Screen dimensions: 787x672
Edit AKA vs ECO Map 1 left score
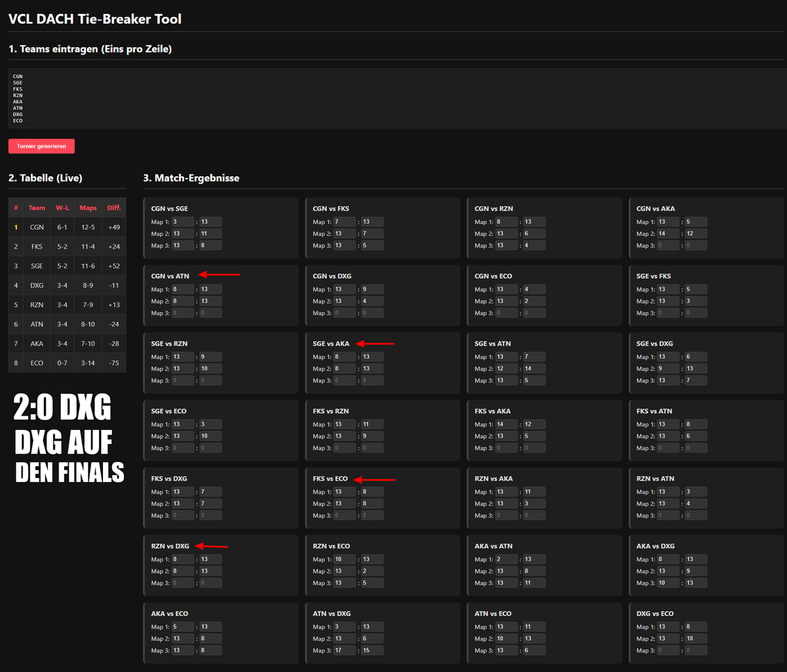183,627
